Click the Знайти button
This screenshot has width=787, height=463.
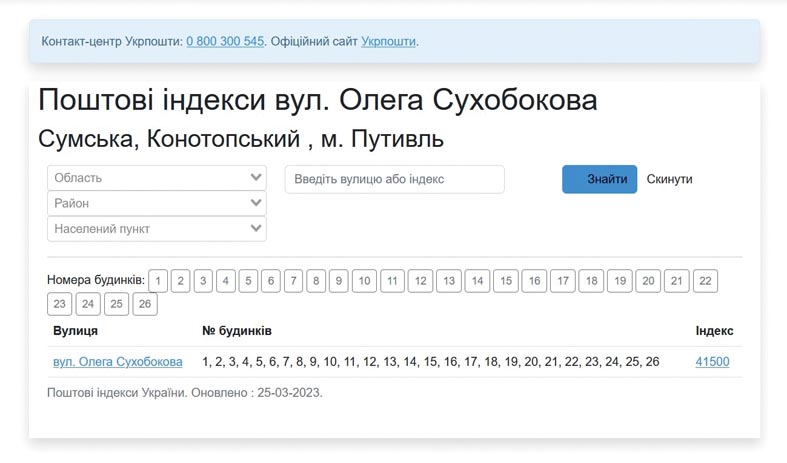(599, 179)
